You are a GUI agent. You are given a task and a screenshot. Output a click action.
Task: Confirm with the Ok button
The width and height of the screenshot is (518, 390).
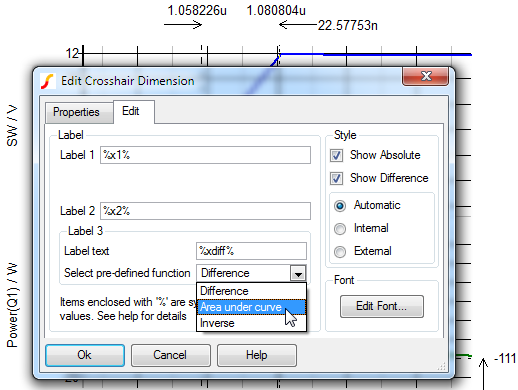pyautogui.click(x=85, y=355)
